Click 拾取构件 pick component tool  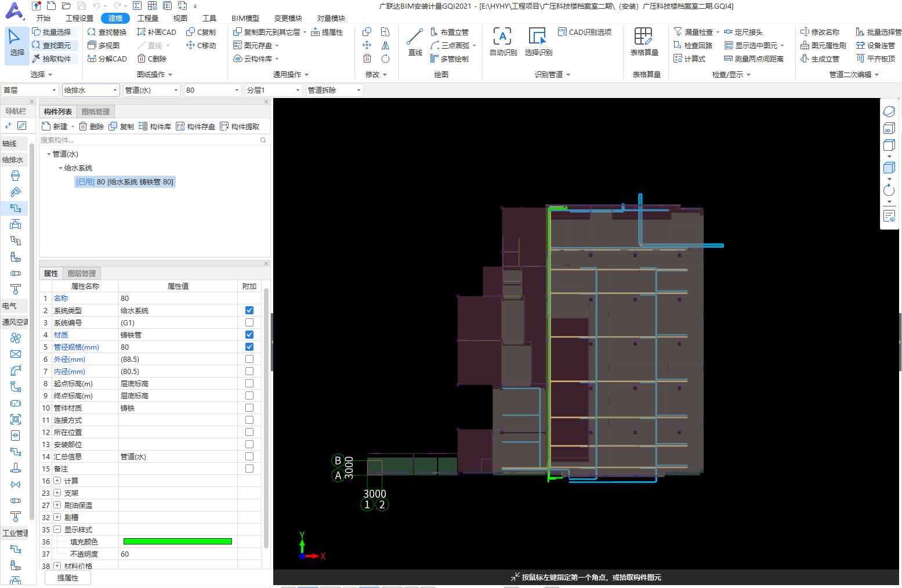(52, 59)
